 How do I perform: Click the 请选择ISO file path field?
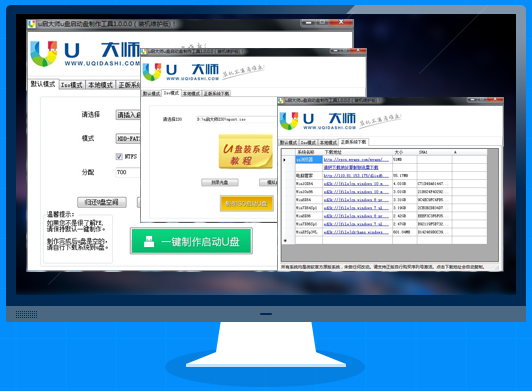236,119
